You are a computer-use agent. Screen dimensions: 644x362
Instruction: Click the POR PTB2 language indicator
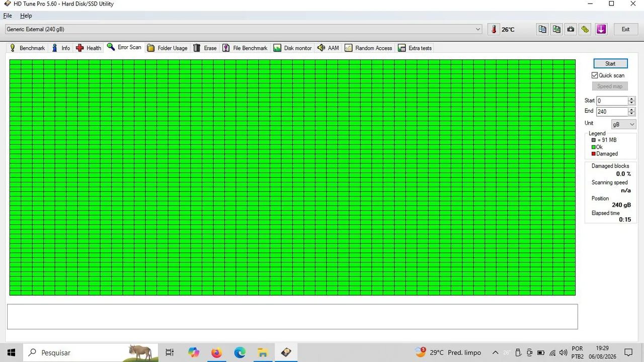[577, 352]
